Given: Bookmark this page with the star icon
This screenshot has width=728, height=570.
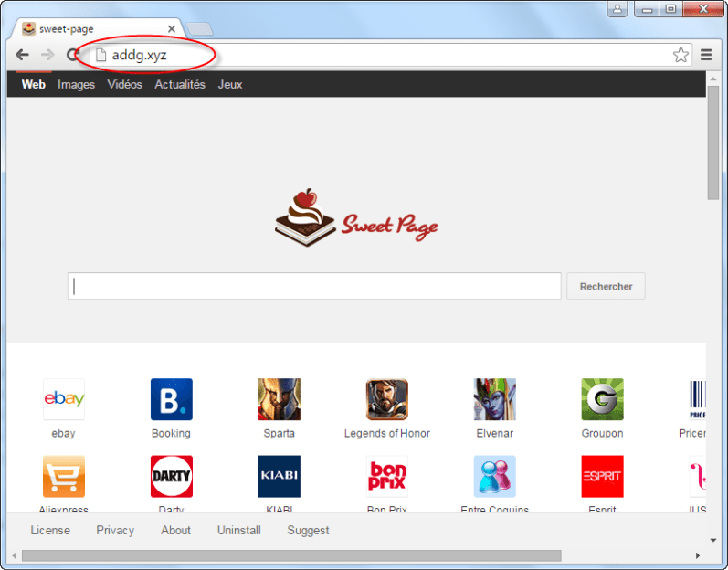Looking at the screenshot, I should click(x=681, y=55).
